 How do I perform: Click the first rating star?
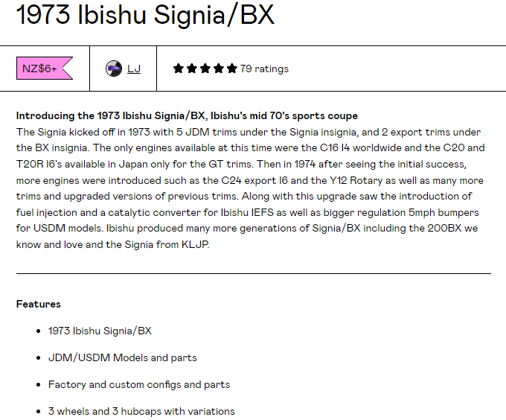pos(178,69)
